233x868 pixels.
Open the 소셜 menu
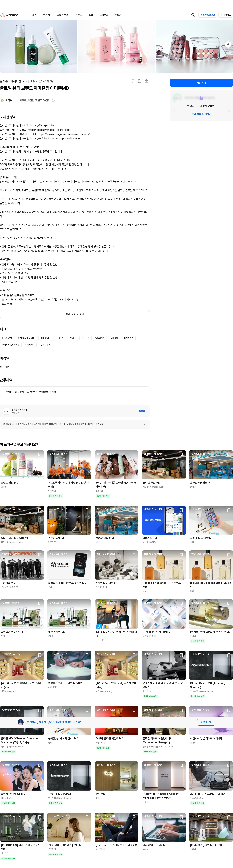tap(91, 15)
